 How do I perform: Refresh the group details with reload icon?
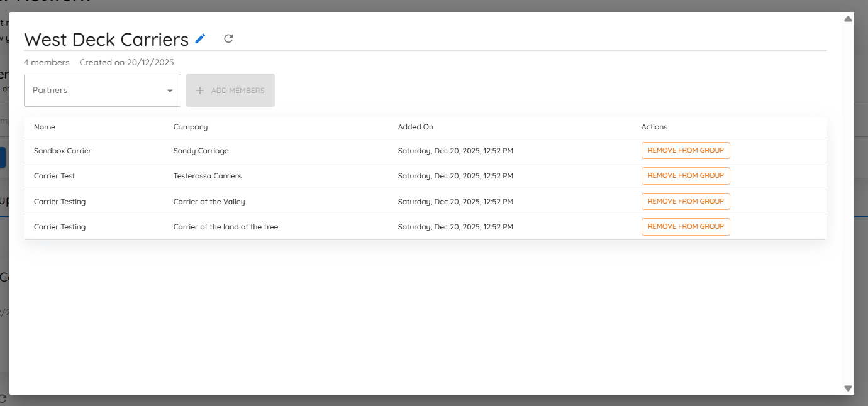pyautogui.click(x=228, y=39)
